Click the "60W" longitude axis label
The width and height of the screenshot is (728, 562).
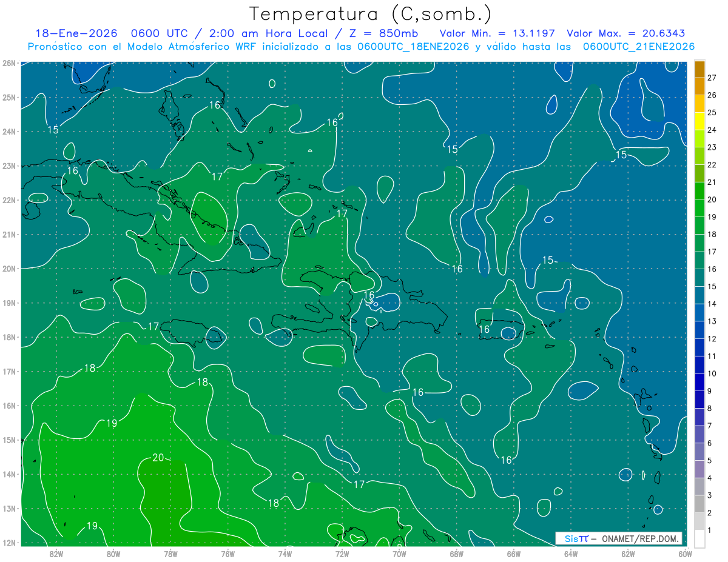point(685,554)
